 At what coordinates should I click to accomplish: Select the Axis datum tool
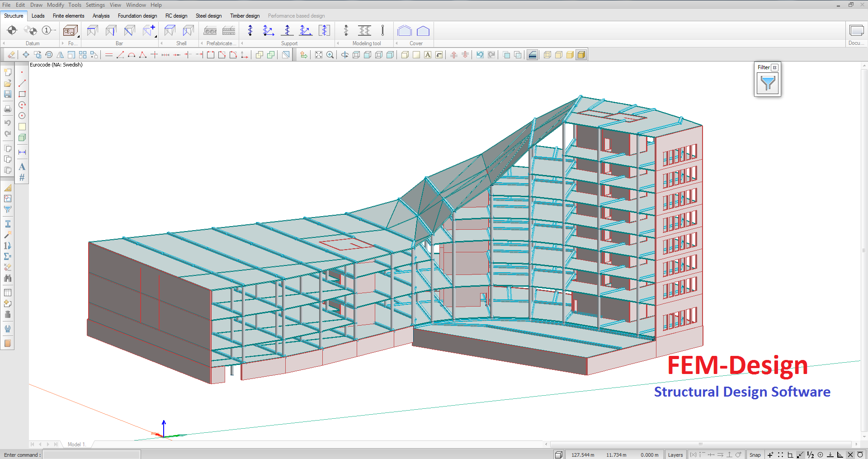pyautogui.click(x=12, y=30)
